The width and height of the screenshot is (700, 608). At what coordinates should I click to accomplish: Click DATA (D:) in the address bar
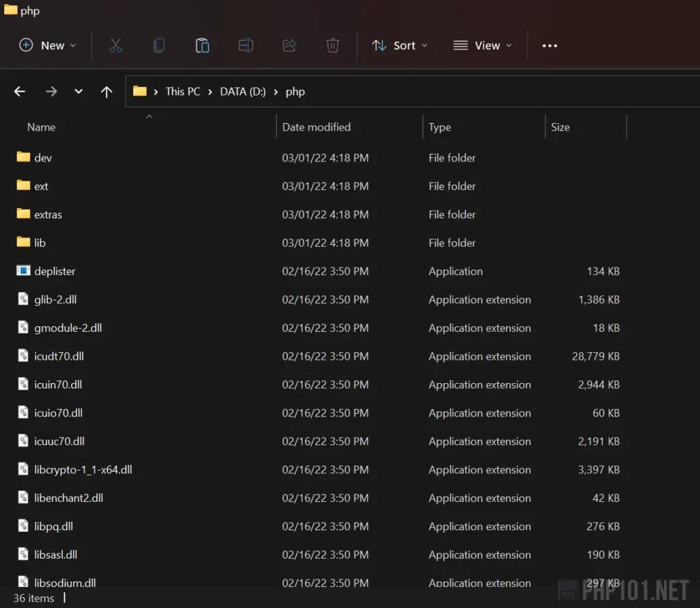pyautogui.click(x=243, y=92)
